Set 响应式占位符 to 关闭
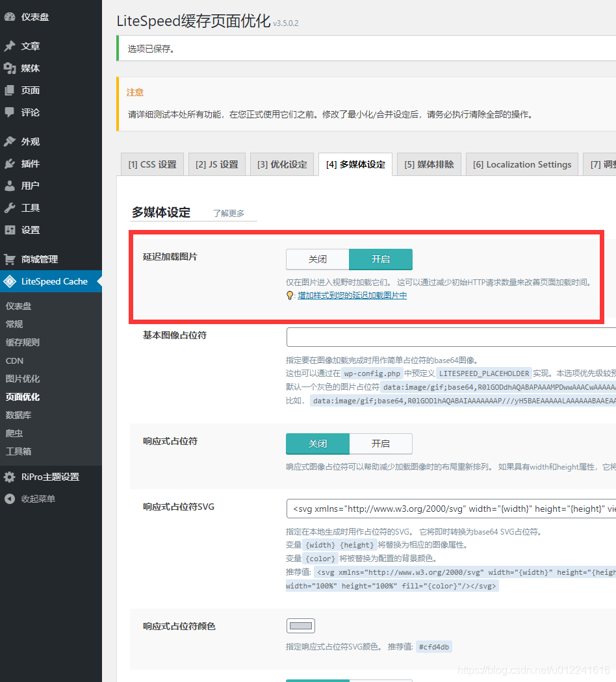The image size is (616, 682). 318,444
